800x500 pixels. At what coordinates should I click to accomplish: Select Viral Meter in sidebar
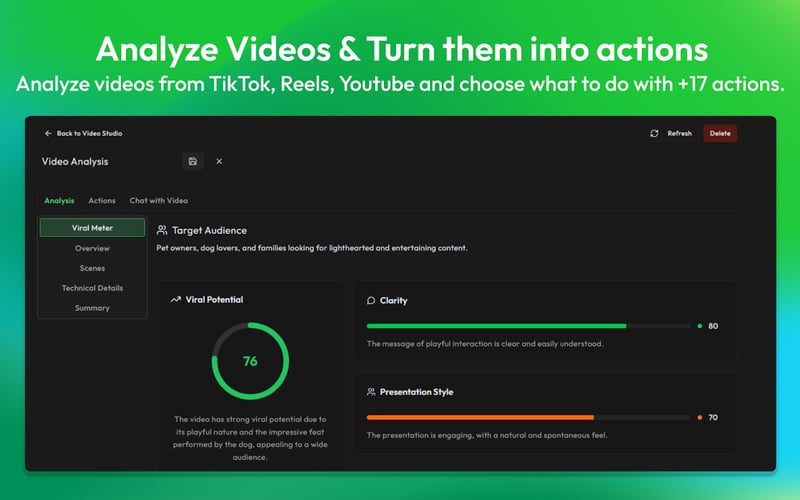tap(92, 228)
